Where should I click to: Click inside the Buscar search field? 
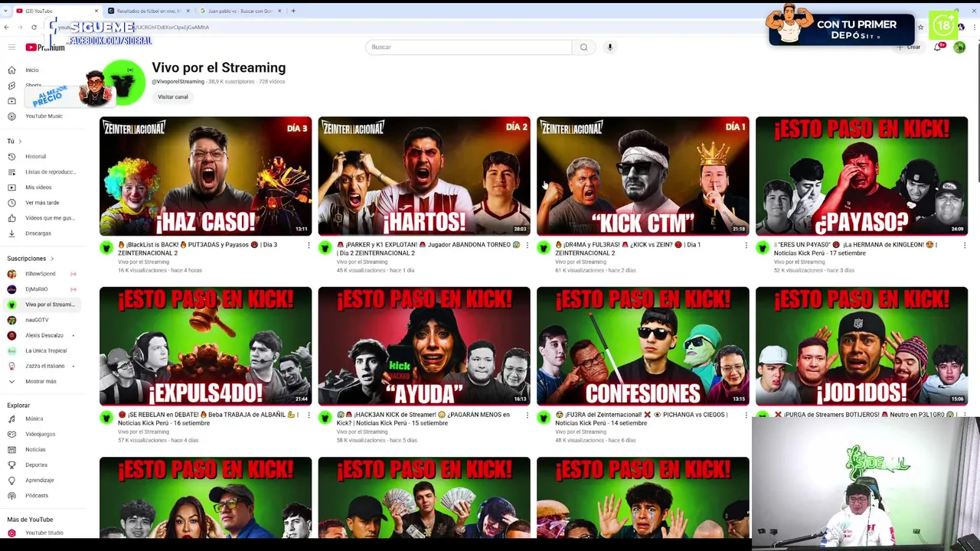click(x=469, y=47)
